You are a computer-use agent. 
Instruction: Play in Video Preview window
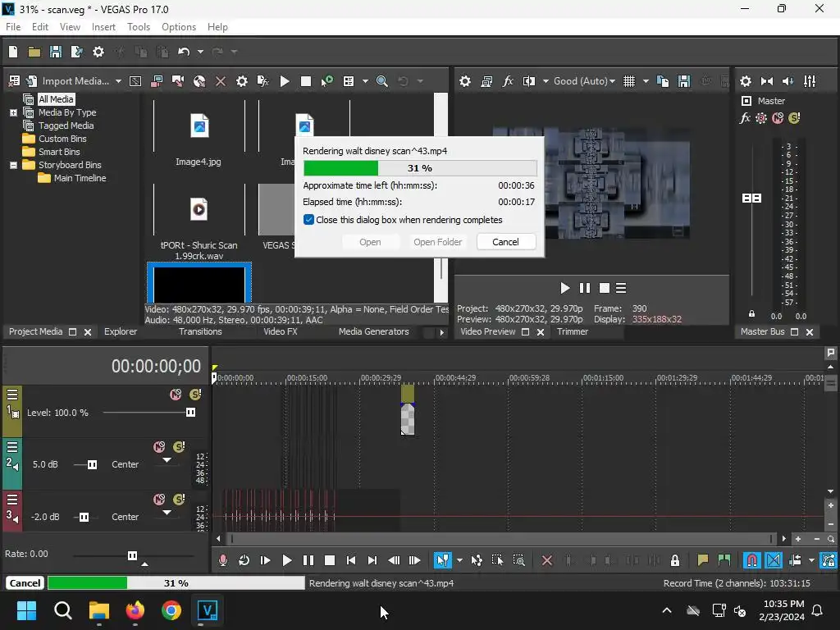pos(564,288)
